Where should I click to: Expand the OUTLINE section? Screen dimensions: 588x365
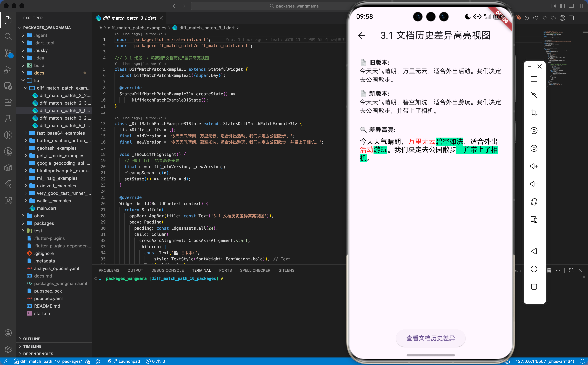click(x=32, y=339)
